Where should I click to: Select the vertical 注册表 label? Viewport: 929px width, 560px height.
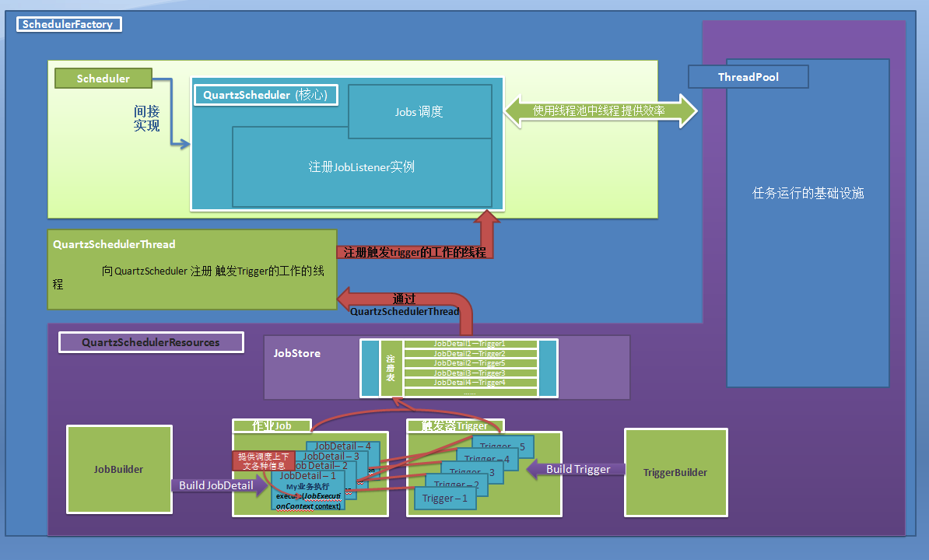click(x=391, y=368)
